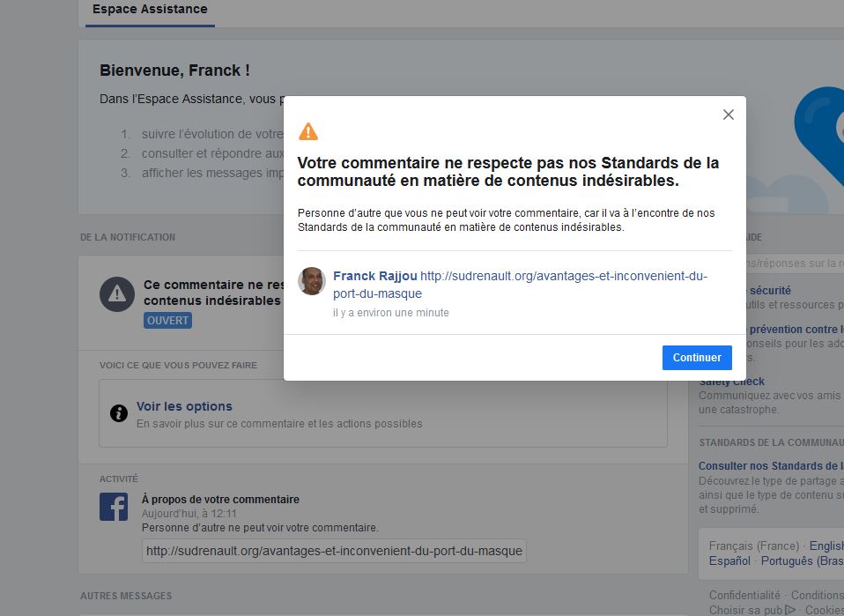Open the Voir les options link

pos(184,406)
